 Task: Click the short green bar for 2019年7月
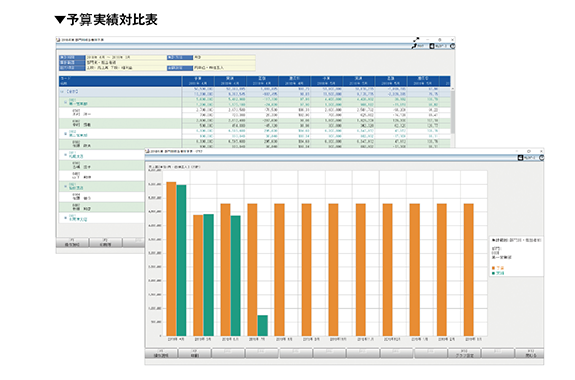[263, 325]
